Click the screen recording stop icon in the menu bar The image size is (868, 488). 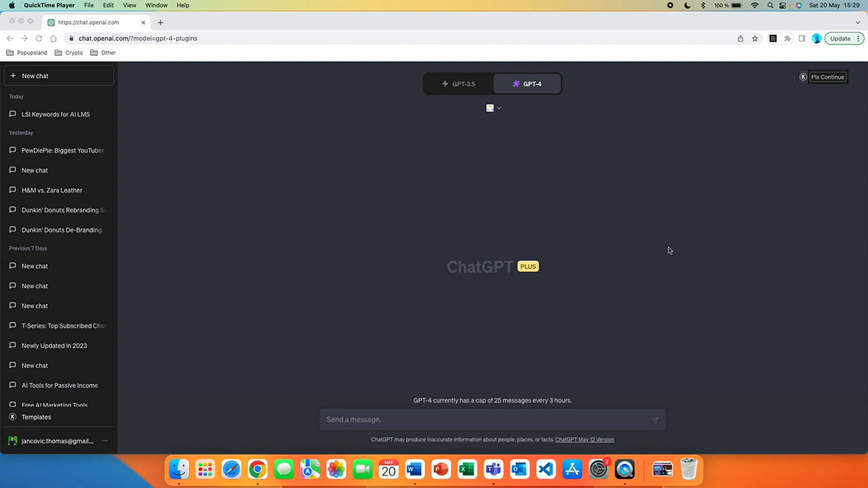click(670, 5)
